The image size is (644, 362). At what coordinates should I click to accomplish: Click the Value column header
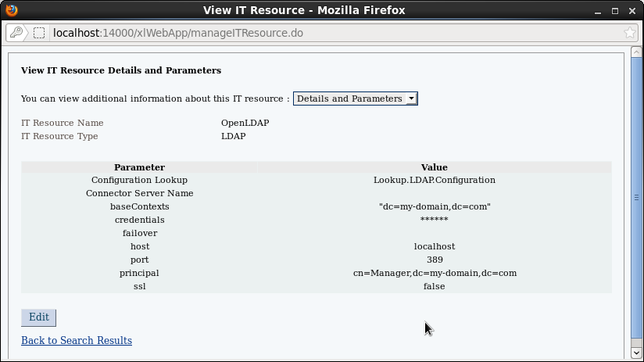tap(434, 167)
